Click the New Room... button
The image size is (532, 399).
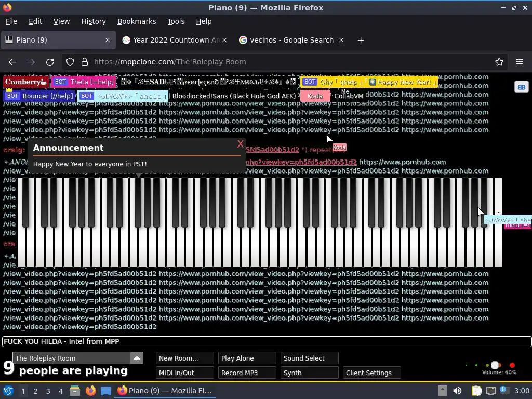[x=185, y=358]
